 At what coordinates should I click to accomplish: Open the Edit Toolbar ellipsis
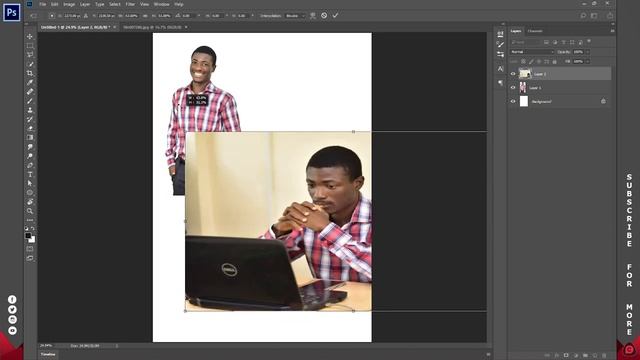pos(30,220)
